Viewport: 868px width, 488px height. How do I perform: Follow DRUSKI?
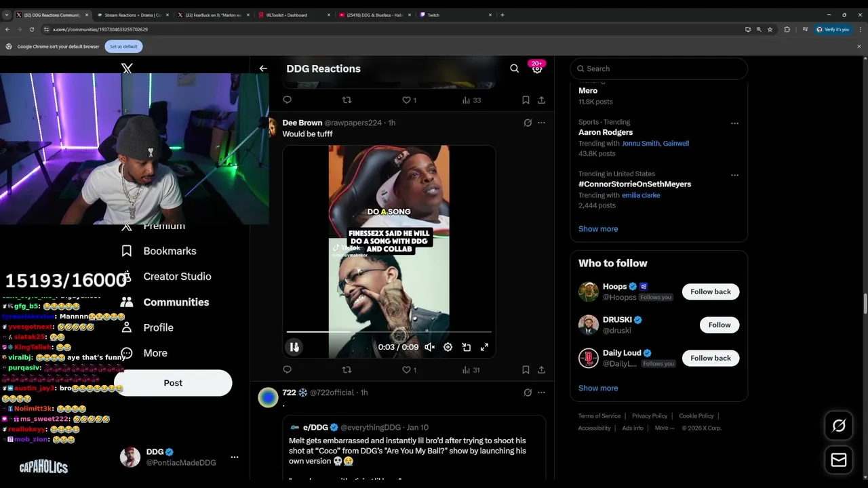(719, 325)
